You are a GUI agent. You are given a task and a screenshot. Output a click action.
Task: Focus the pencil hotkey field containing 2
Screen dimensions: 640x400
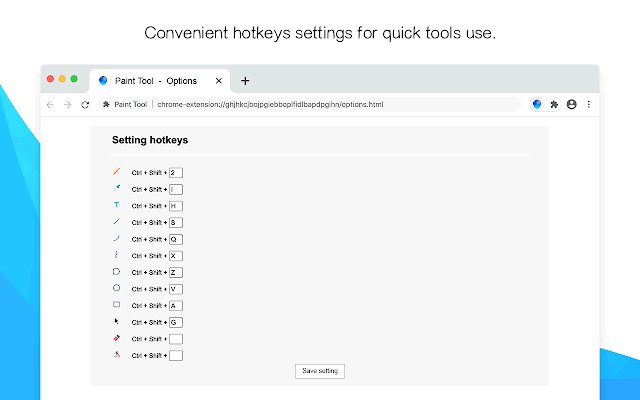click(176, 172)
